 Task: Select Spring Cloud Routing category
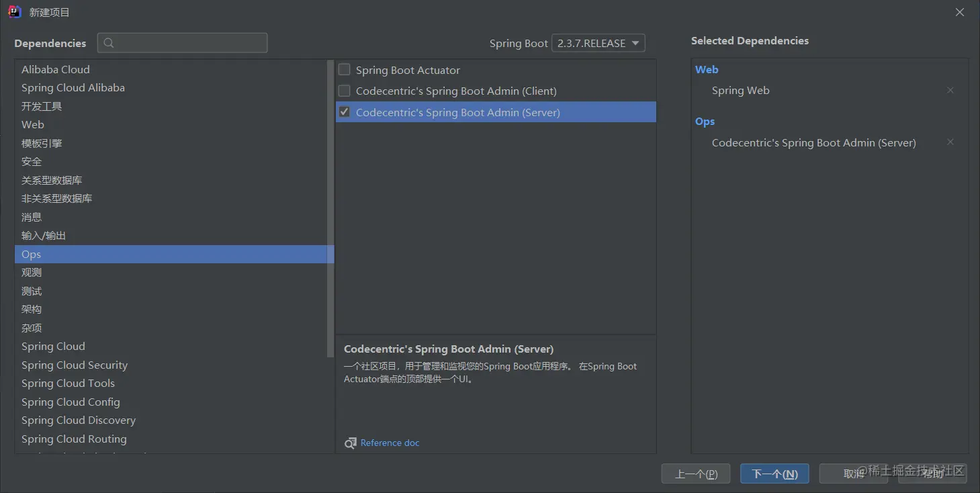pyautogui.click(x=171, y=439)
